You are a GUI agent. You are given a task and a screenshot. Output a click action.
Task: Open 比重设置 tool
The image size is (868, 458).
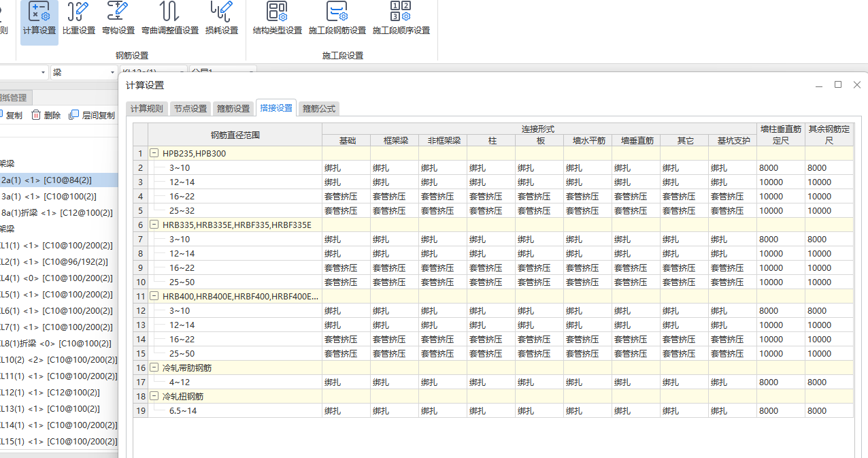79,20
